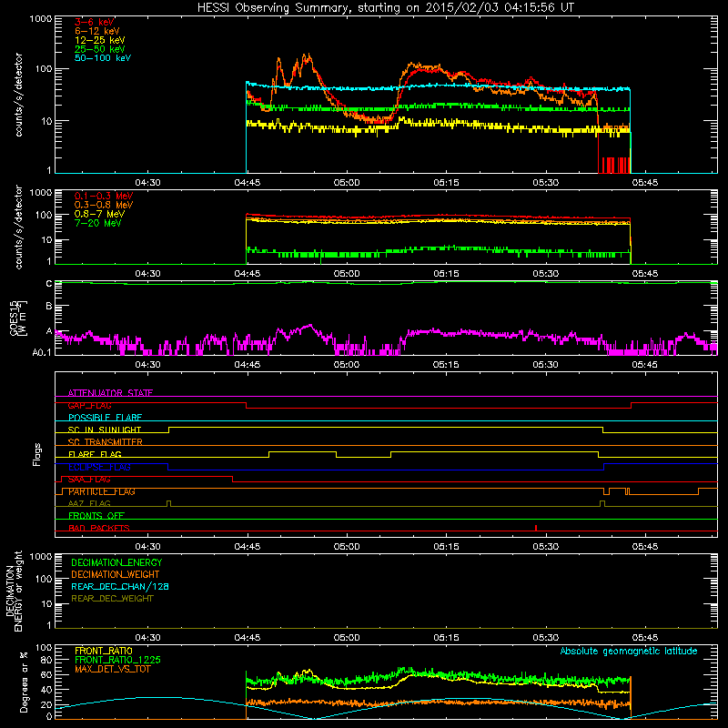
Task: Click the 7-20 MeV legend entry
Action: pyautogui.click(x=97, y=223)
